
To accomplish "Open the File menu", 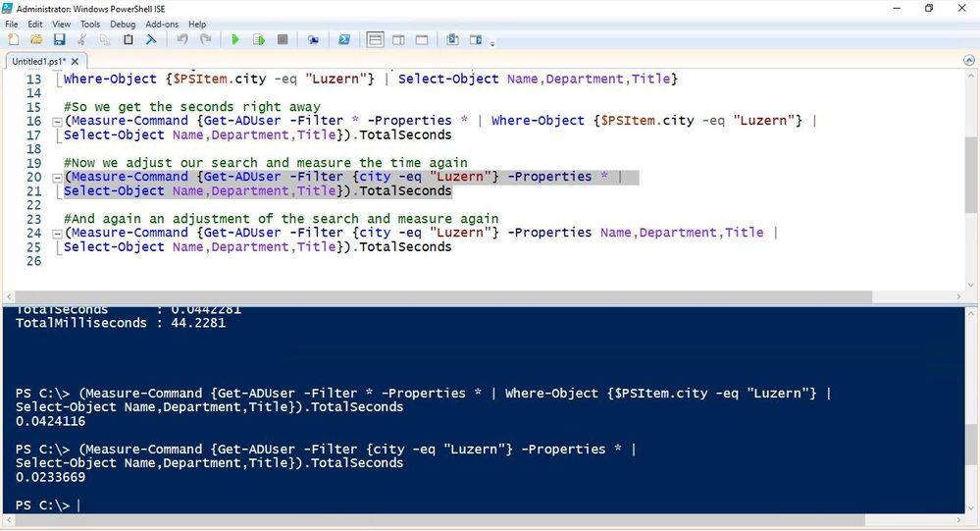I will tap(11, 24).
